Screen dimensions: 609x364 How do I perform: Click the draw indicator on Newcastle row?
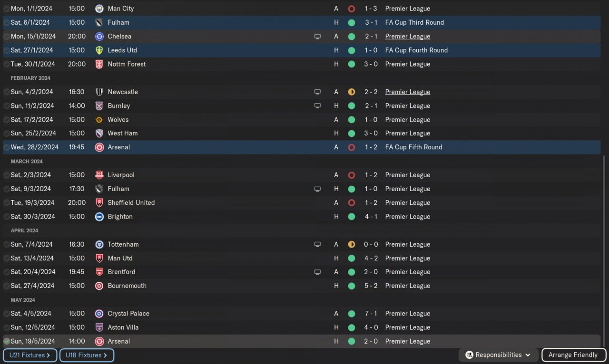click(x=352, y=92)
